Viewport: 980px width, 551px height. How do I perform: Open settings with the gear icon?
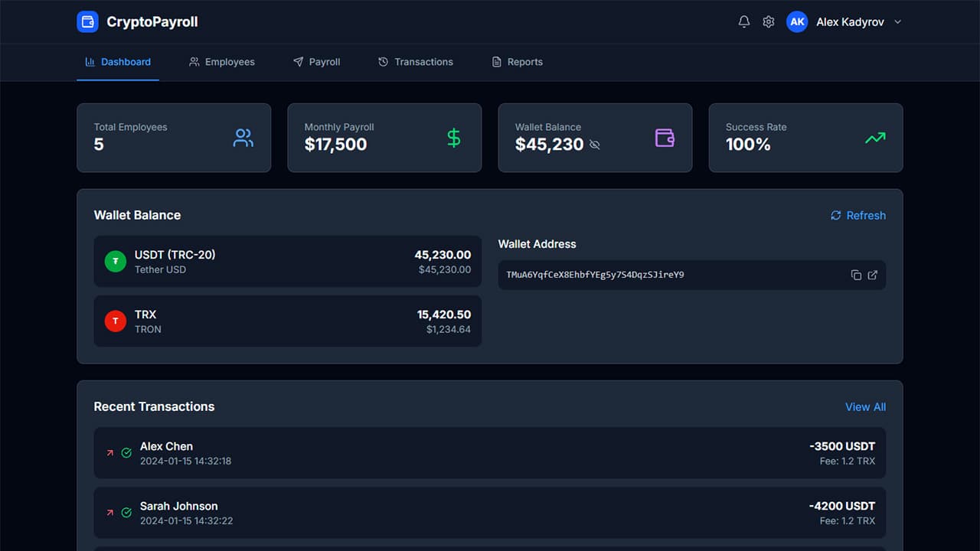coord(768,21)
